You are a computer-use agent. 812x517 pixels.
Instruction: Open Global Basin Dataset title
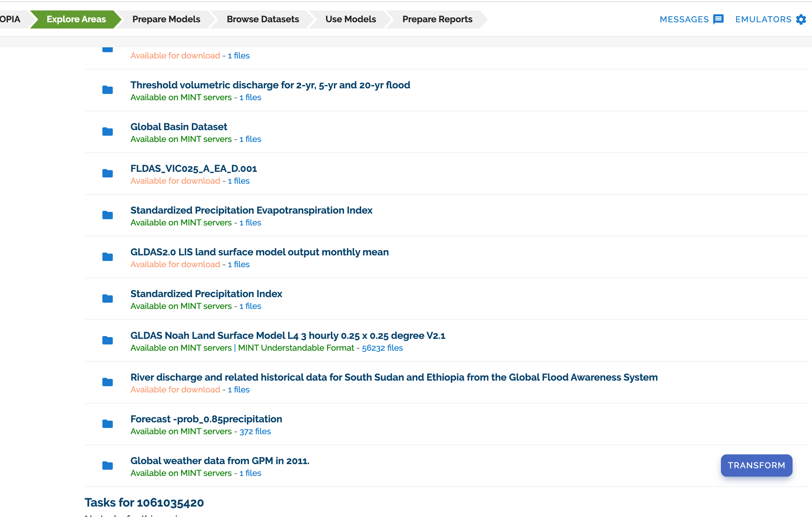(179, 127)
